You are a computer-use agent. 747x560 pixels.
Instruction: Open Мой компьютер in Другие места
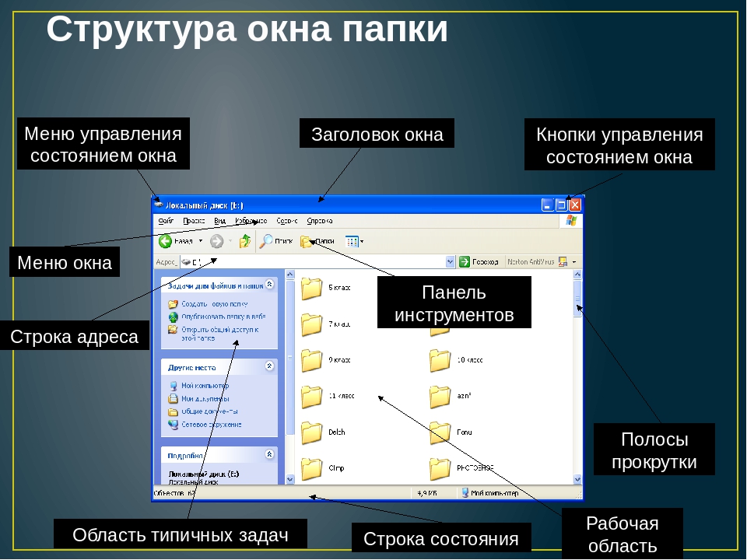pos(205,386)
